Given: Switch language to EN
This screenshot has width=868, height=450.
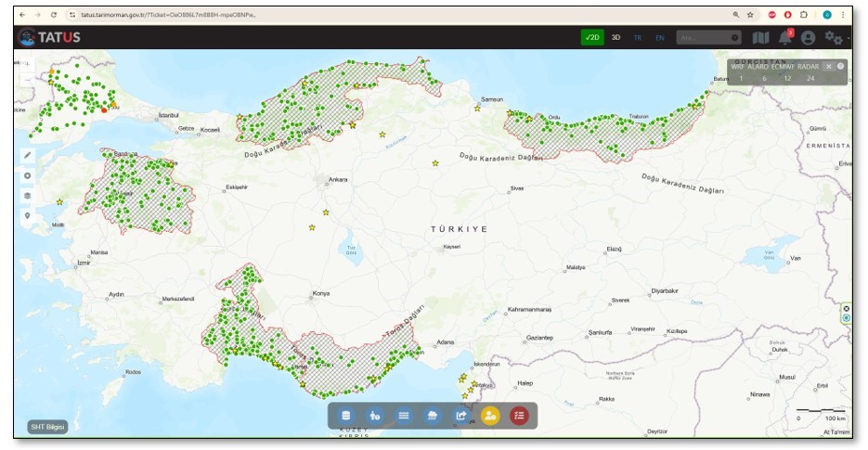Looking at the screenshot, I should pos(659,38).
